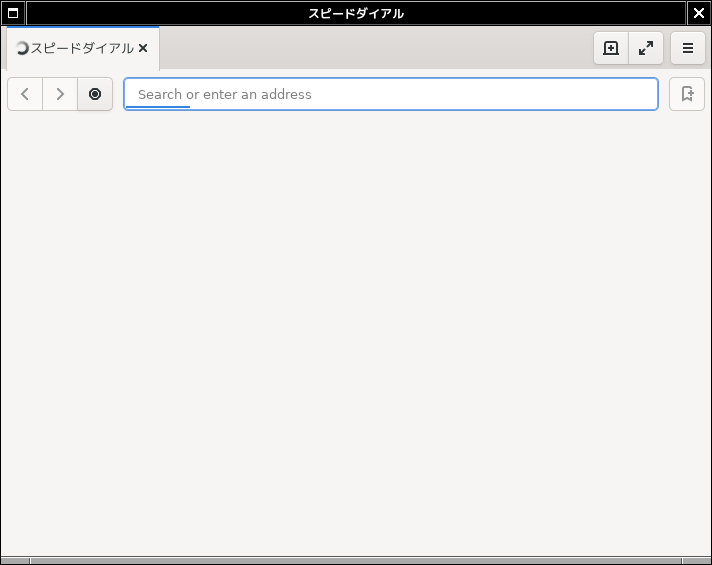Open the hamburger menu
The height and width of the screenshot is (565, 712).
[x=687, y=48]
